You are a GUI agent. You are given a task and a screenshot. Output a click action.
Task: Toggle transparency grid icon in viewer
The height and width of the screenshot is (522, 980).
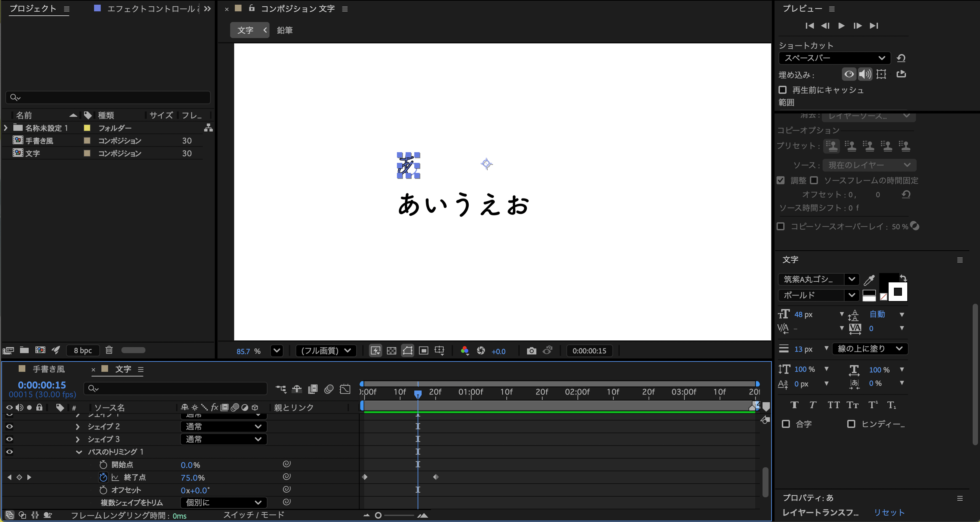(x=392, y=351)
